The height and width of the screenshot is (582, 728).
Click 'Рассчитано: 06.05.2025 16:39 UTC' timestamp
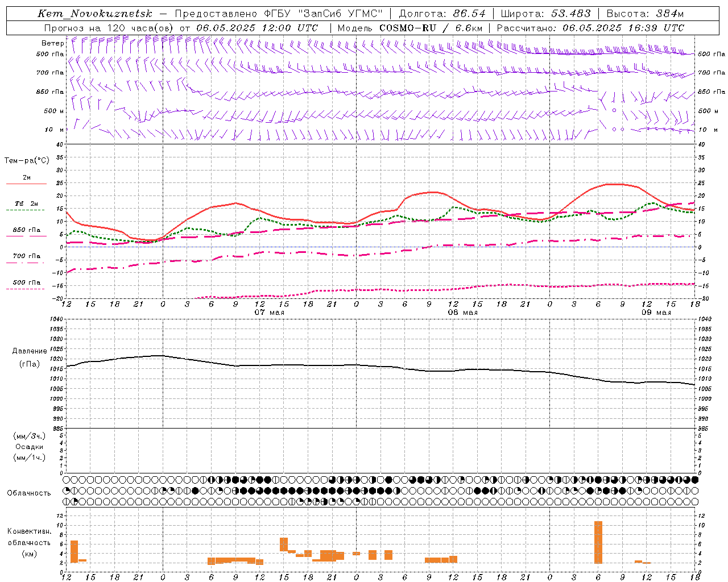[x=590, y=28]
